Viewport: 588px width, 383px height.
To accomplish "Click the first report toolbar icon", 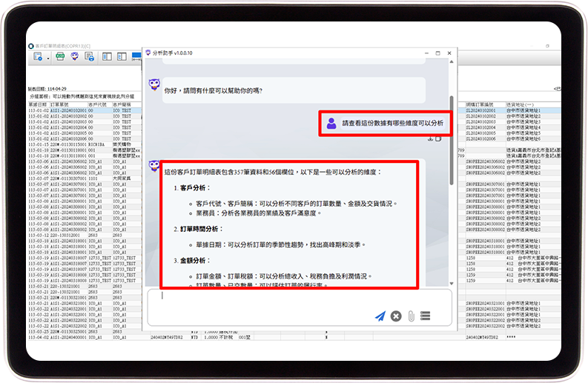I will pos(38,57).
